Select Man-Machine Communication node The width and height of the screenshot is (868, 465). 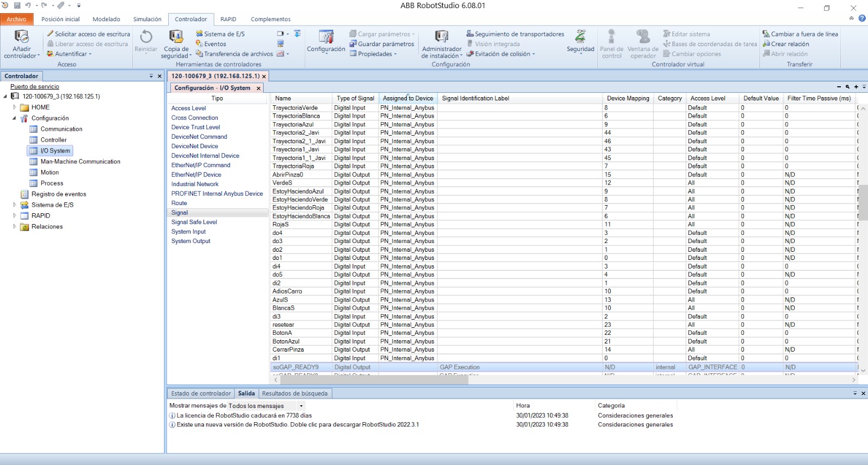click(80, 162)
